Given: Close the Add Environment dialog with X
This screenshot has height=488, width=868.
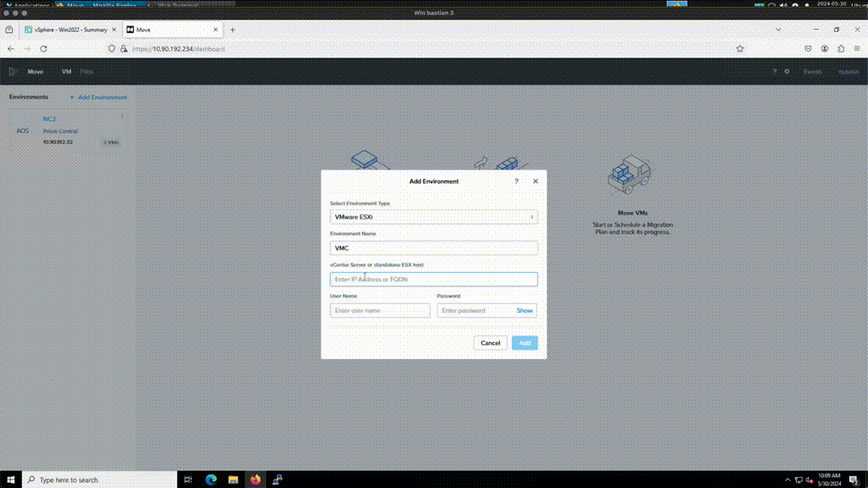Looking at the screenshot, I should point(535,181).
